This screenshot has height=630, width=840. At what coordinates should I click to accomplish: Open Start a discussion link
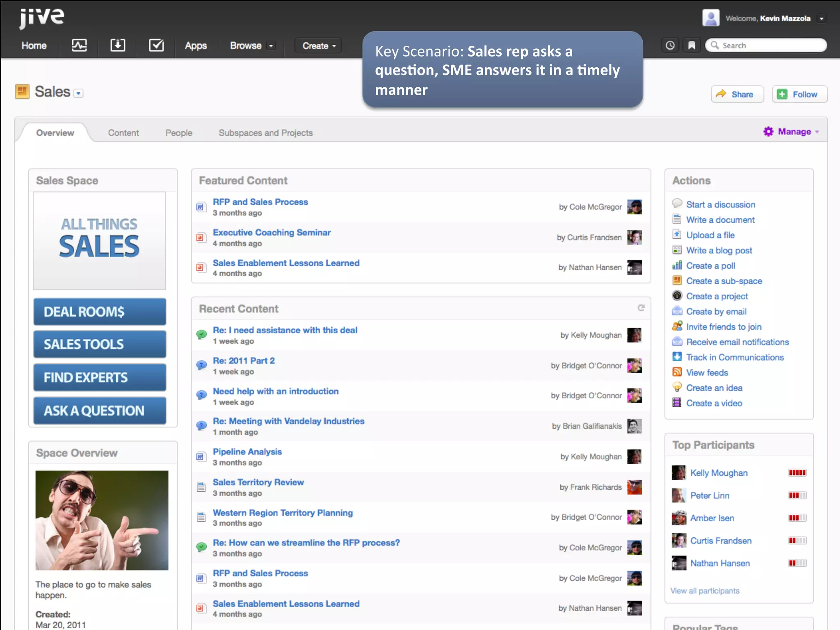[x=721, y=205]
